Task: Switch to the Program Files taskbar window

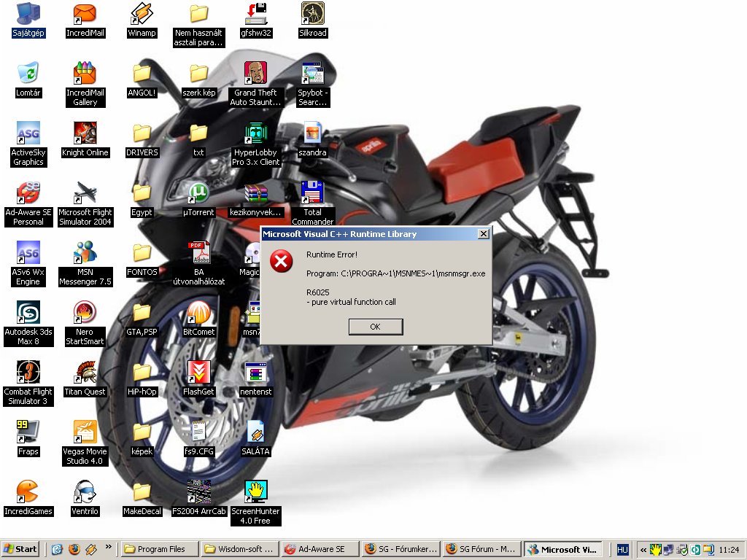Action: pos(159,549)
